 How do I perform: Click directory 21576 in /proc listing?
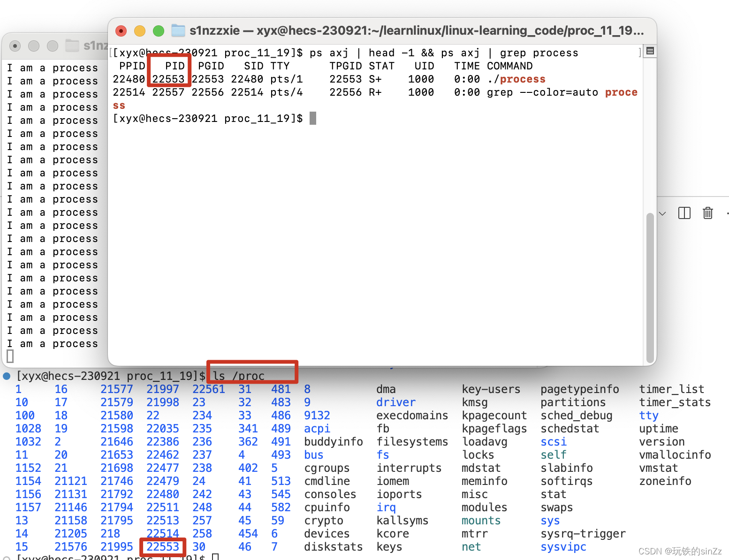coord(71,547)
